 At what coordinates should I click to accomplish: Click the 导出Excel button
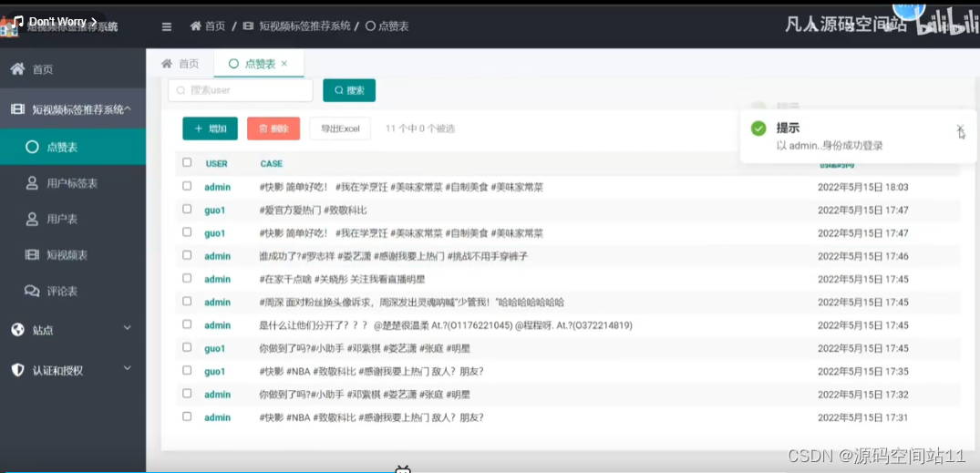pos(340,129)
